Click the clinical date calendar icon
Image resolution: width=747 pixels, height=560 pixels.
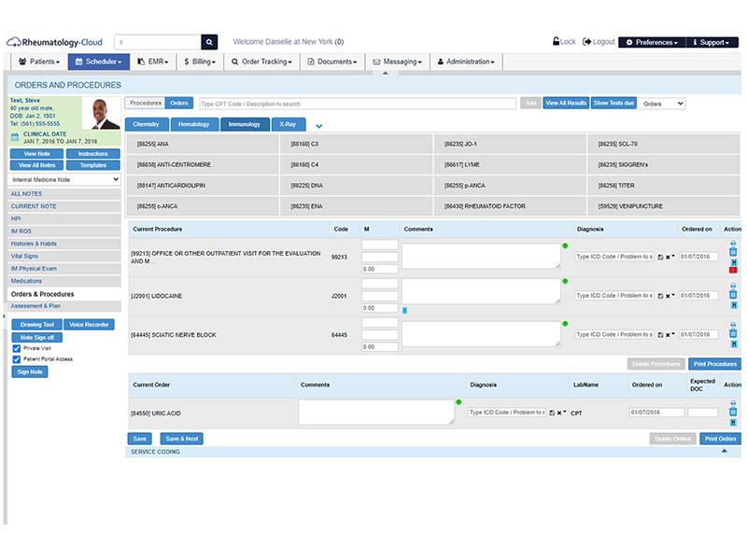pos(15,137)
